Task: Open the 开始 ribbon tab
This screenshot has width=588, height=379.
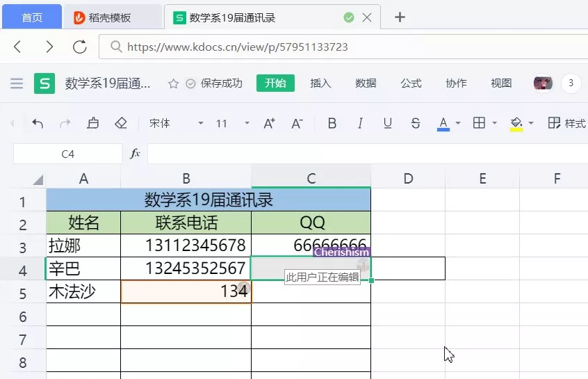Action: point(275,83)
